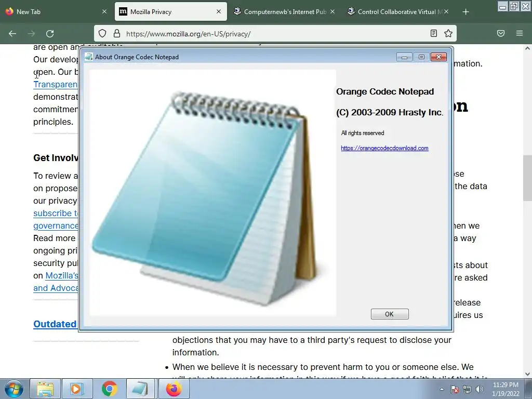This screenshot has height=399, width=532.
Task: Open the orangecodecdownload.com link
Action: click(384, 148)
